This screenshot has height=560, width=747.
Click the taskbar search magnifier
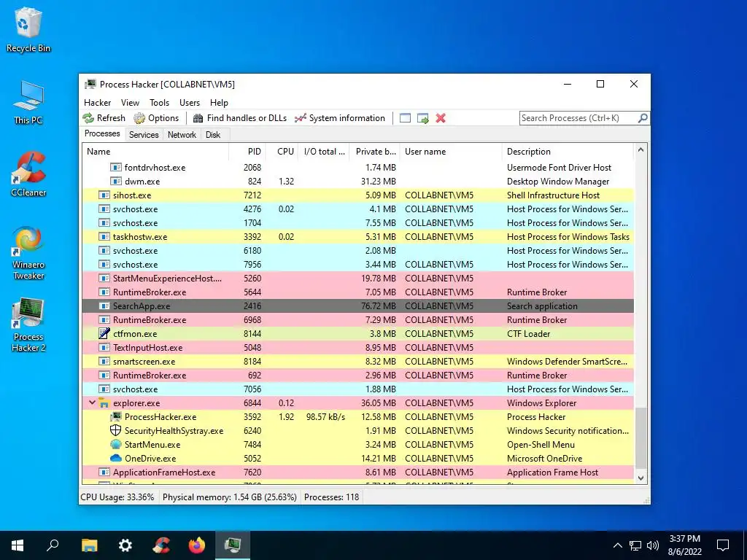[53, 545]
